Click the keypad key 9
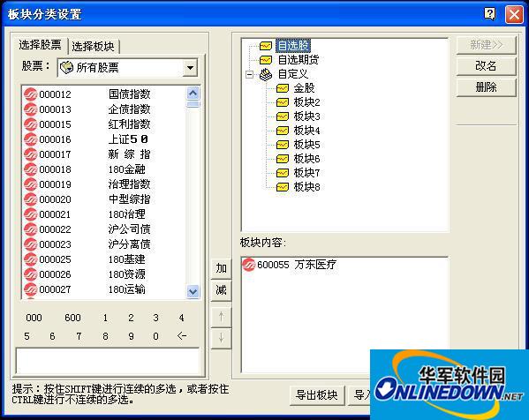The width and height of the screenshot is (529, 420). pos(131,336)
